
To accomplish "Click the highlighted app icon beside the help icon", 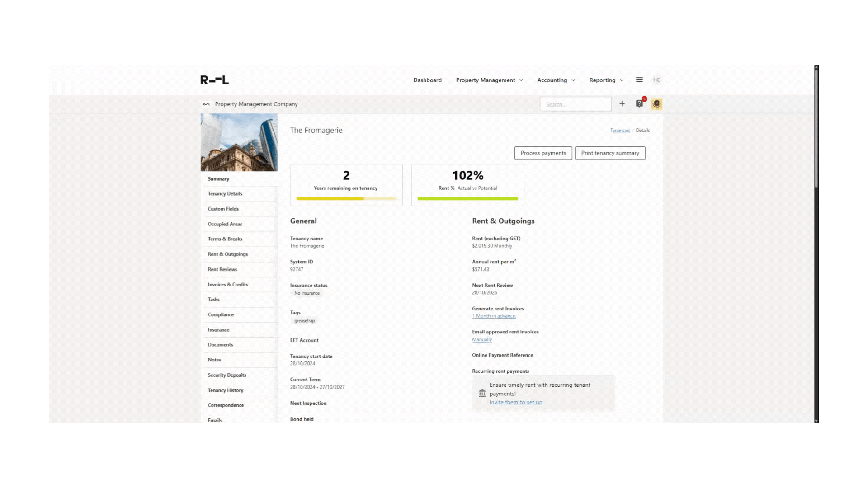I will (656, 103).
